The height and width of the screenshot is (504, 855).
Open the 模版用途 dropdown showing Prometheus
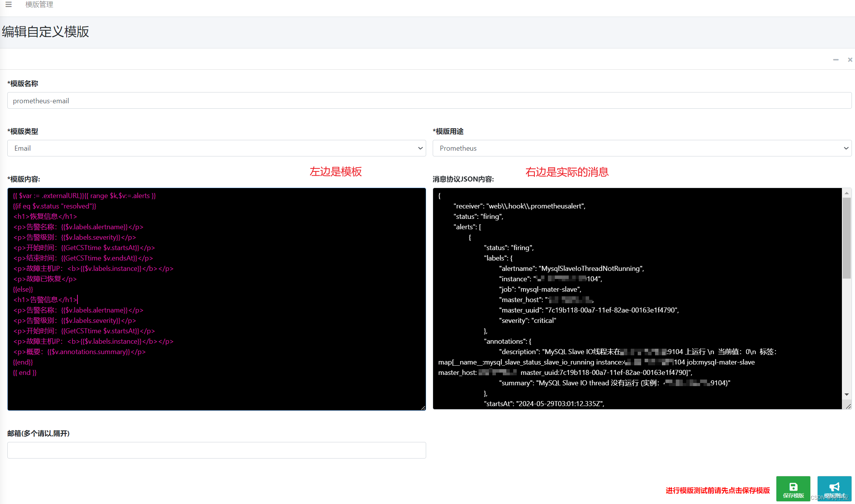(x=642, y=148)
